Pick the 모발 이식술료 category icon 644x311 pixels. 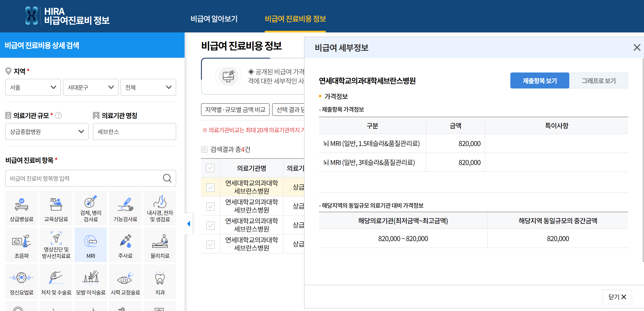click(91, 282)
